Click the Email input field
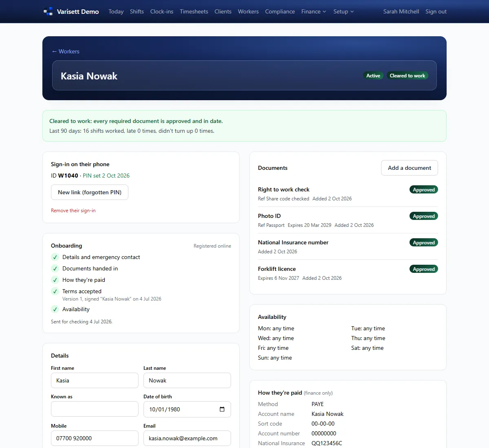The height and width of the screenshot is (448, 489). coord(187,438)
